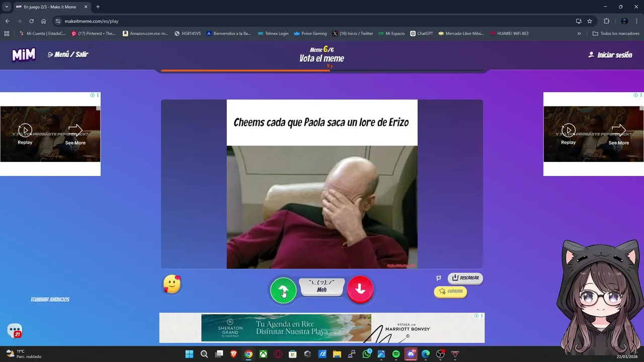Open the chat bubble with 21 notifications
Screen dimensions: 644x362
15,331
